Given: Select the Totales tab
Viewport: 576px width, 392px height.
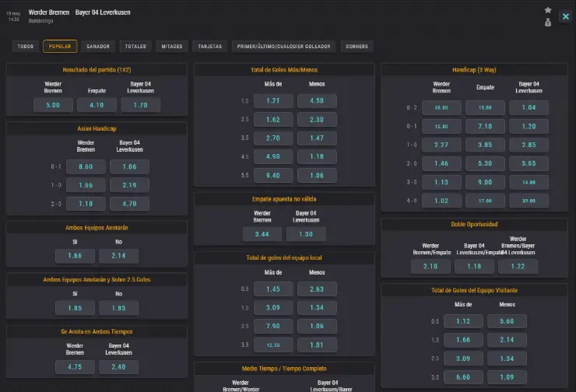Looking at the screenshot, I should point(135,47).
